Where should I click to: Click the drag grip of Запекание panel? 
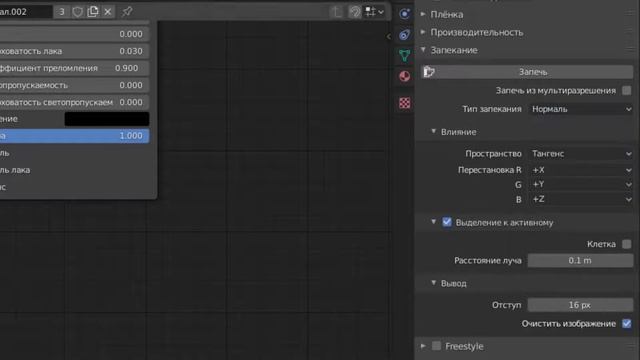(x=630, y=50)
